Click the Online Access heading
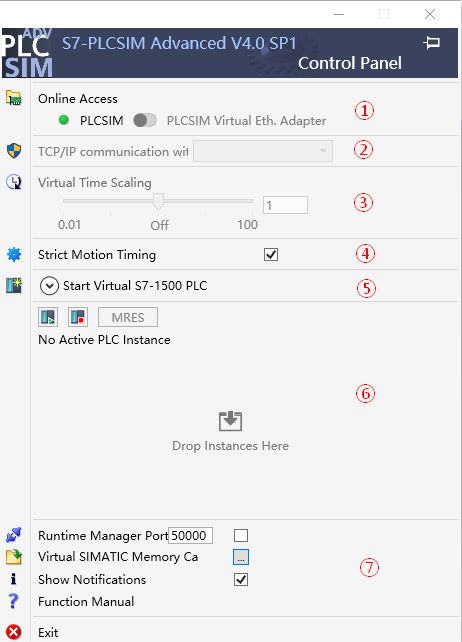The image size is (462, 642). point(78,99)
